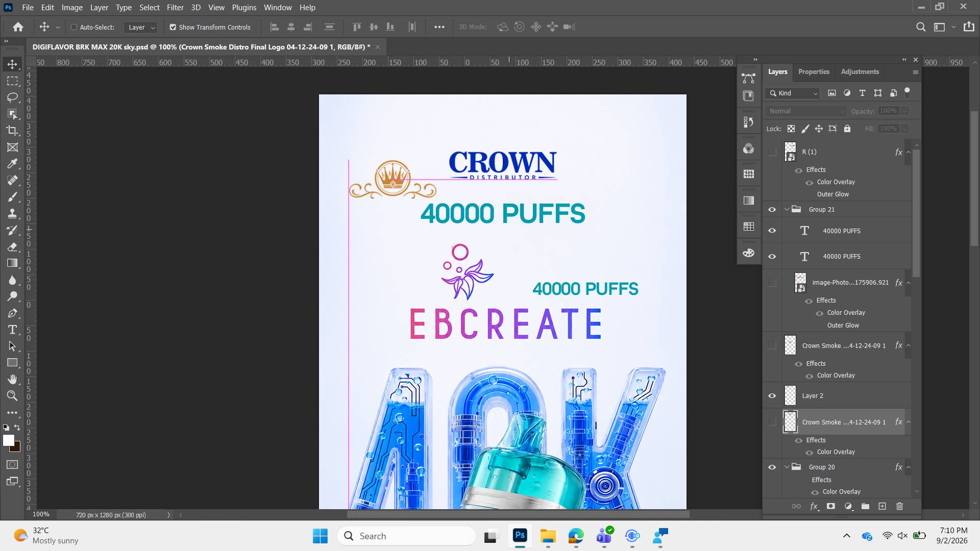Pick the Eyedropper tool
Screen dimensions: 980x551
12,164
